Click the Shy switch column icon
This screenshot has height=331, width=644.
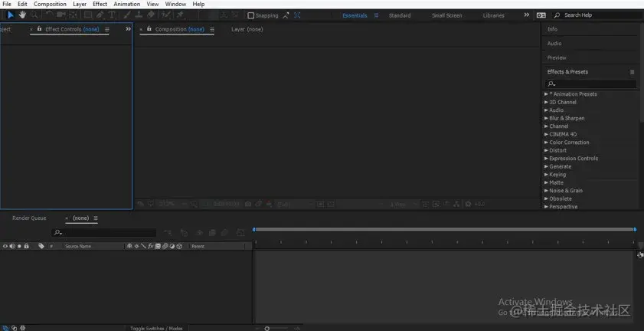tap(129, 246)
